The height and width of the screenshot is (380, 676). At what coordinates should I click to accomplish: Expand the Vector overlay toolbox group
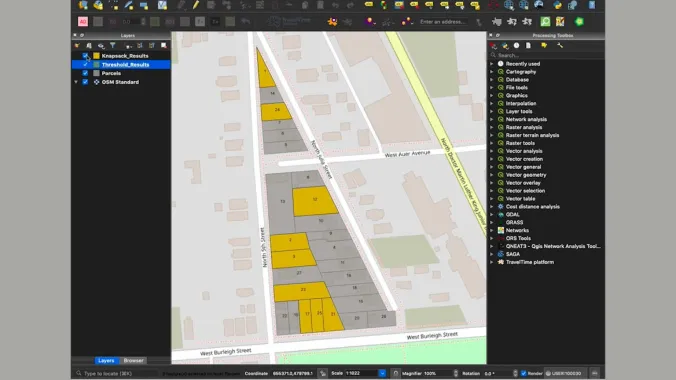[492, 183]
